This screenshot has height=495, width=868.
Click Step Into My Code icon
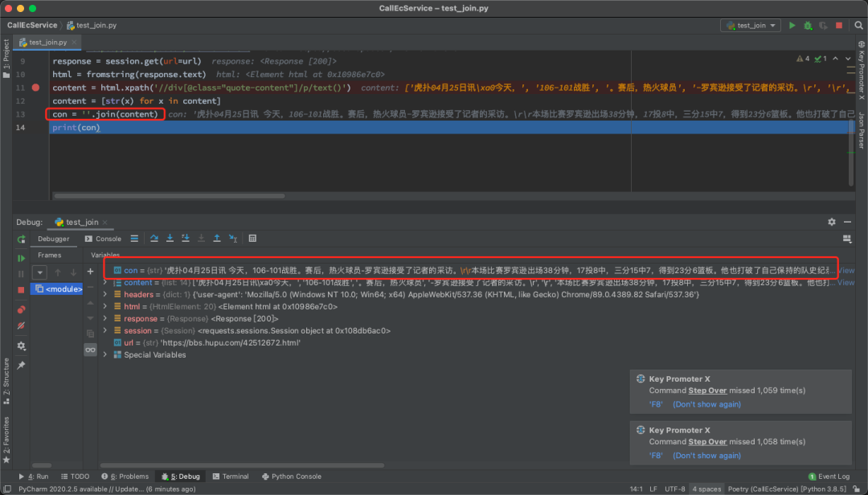point(186,239)
